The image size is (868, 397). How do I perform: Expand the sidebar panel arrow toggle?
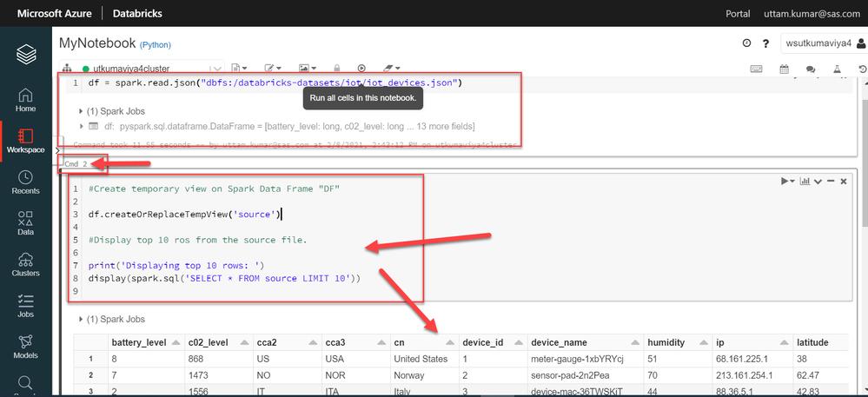point(57,150)
